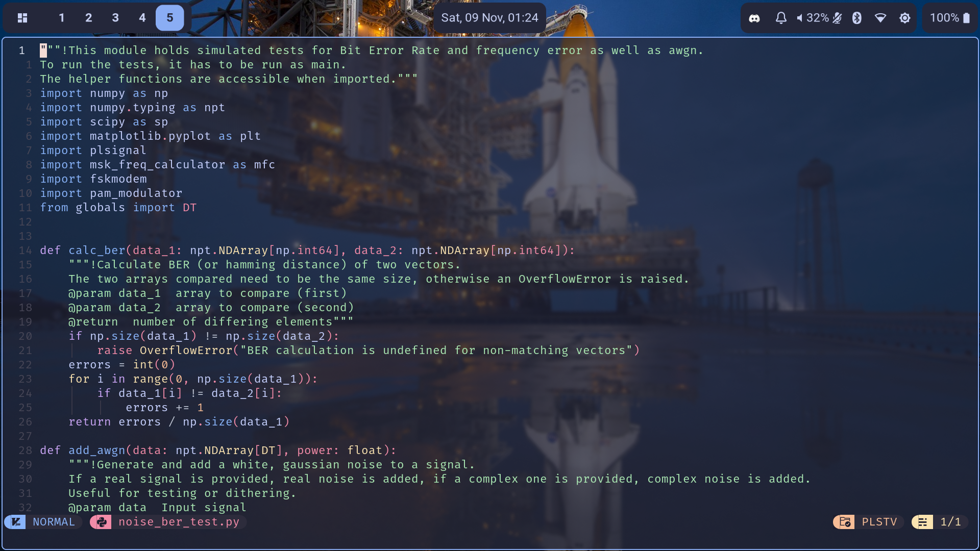980x551 pixels.
Task: Click the date and time clock
Action: coord(489,18)
